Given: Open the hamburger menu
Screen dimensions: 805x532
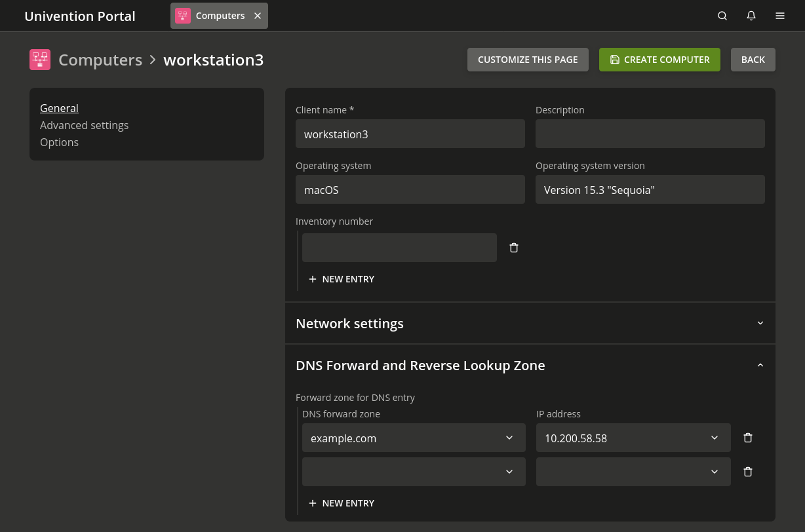Looking at the screenshot, I should click(x=780, y=16).
